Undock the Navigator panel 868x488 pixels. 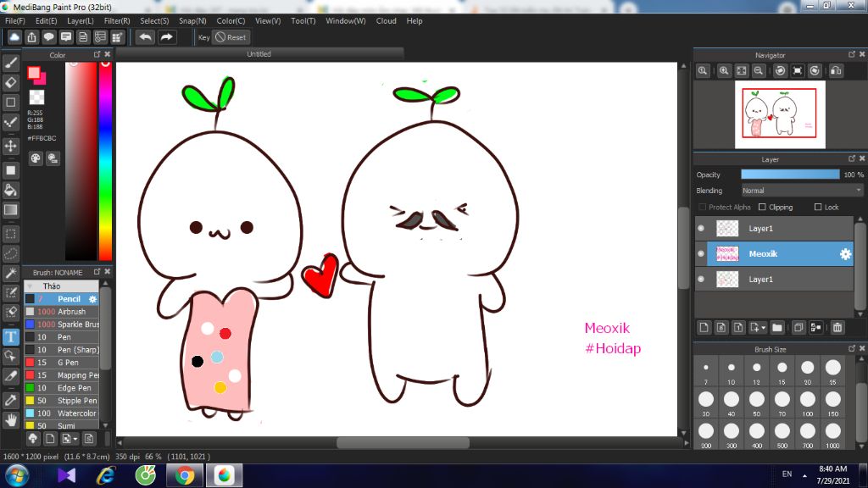(851, 54)
